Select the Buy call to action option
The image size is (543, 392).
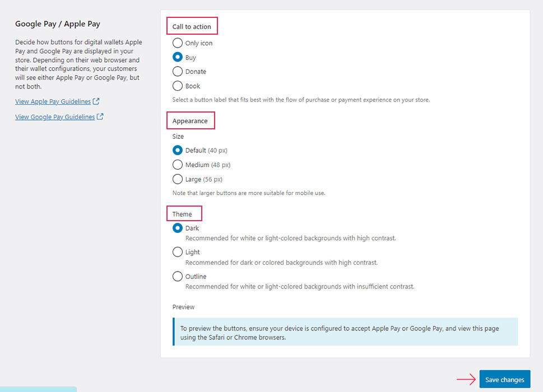[x=177, y=57]
